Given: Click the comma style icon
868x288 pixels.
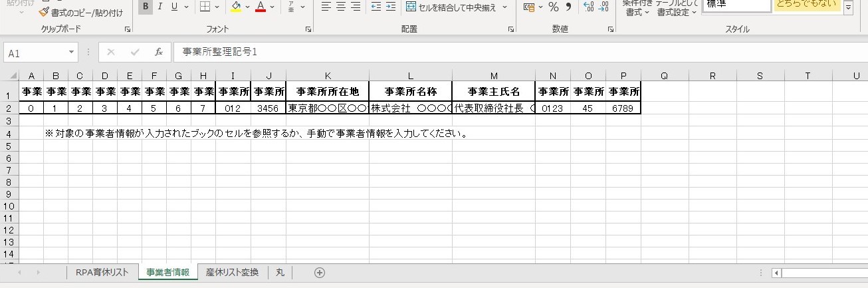Looking at the screenshot, I should click(568, 7).
